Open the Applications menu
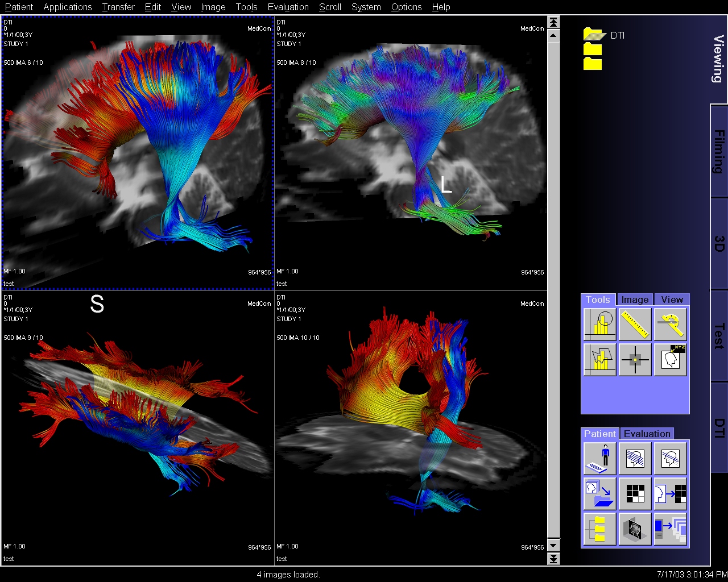This screenshot has height=582, width=728. pos(68,7)
